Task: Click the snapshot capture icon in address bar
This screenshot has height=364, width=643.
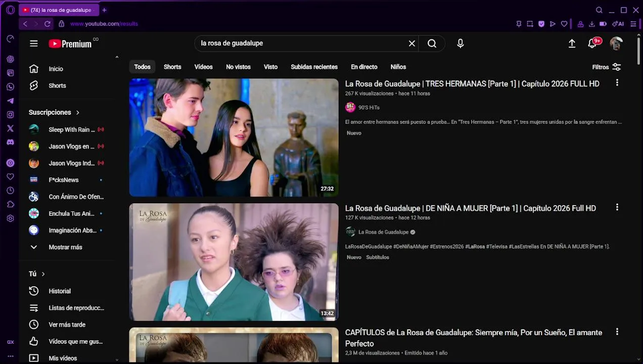Action: 530,24
